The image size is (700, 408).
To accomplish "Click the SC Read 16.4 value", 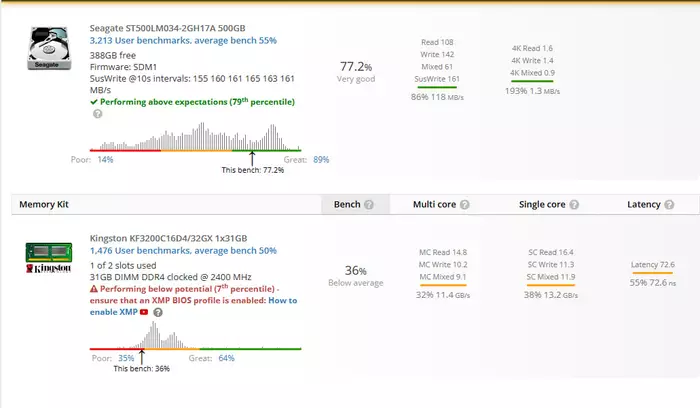I will (x=551, y=252).
